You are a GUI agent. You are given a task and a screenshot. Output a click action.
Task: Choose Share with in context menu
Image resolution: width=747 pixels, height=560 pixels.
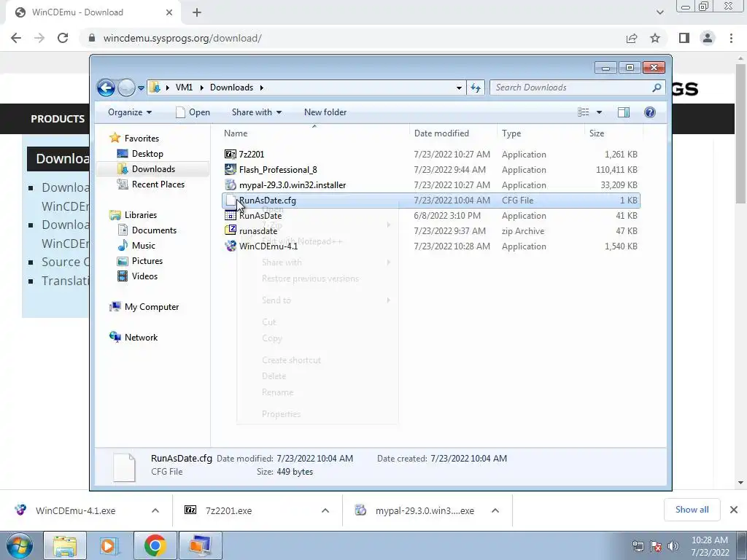[x=318, y=262]
